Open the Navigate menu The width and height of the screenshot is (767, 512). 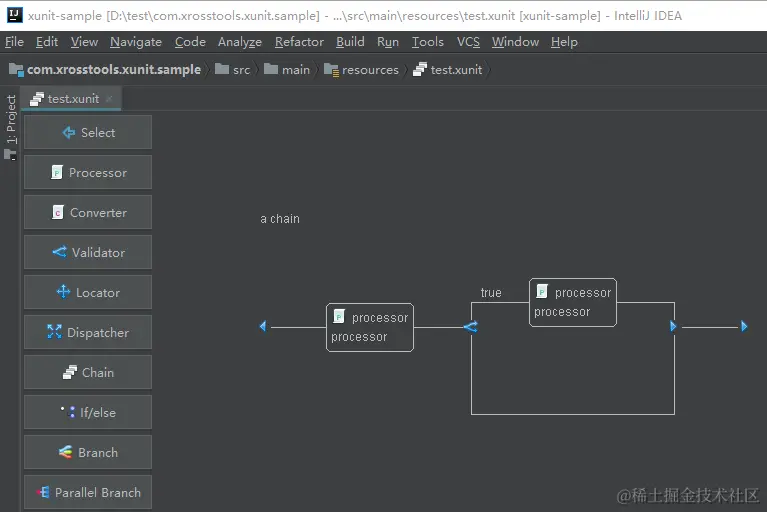[136, 42]
